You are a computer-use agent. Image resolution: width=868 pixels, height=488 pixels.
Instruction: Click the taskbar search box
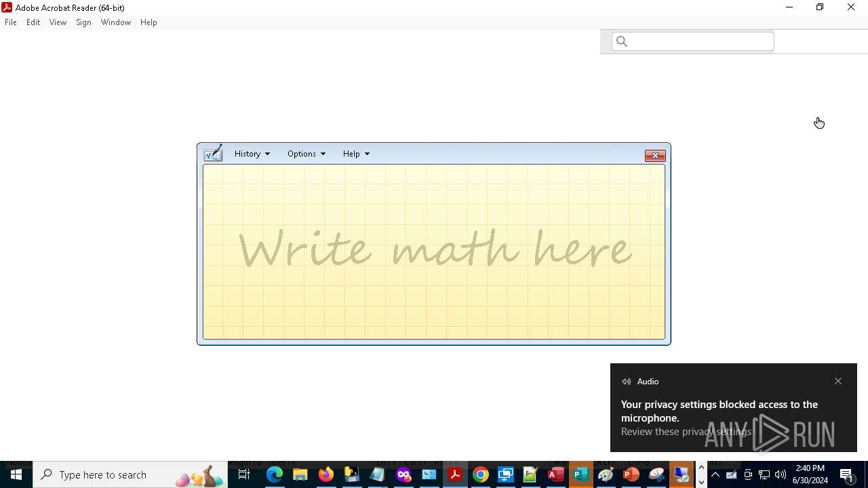(130, 474)
